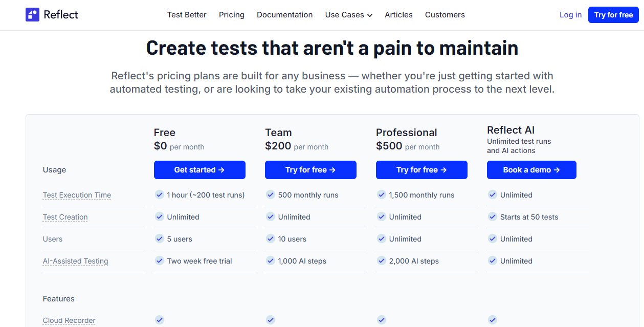Click the checkmark next to '2,000 AI steps'
The width and height of the screenshot is (644, 327).
click(382, 261)
